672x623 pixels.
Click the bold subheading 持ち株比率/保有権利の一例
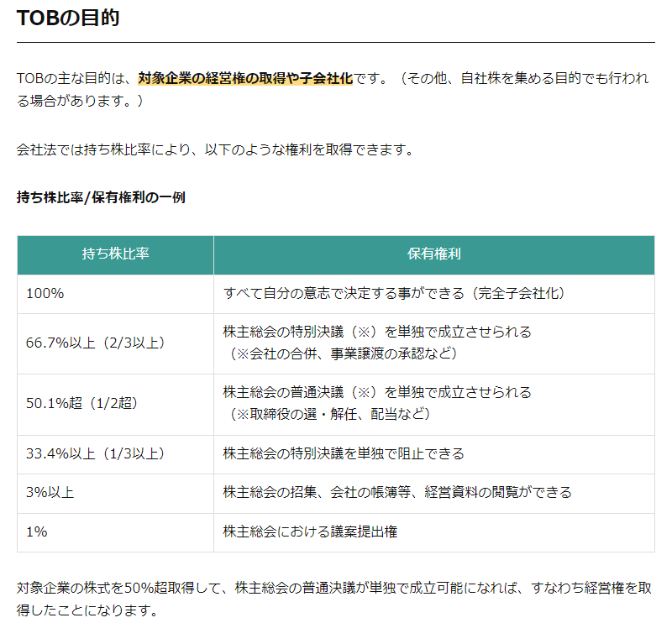(x=101, y=197)
